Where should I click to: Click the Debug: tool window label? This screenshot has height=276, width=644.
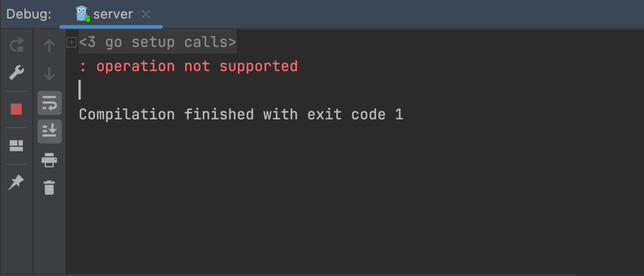coord(29,15)
